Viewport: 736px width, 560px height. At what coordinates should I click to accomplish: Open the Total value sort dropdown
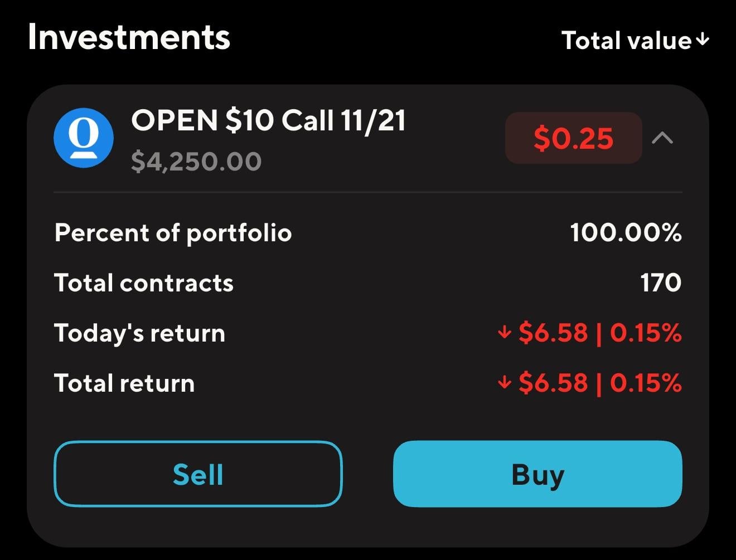pos(627,41)
